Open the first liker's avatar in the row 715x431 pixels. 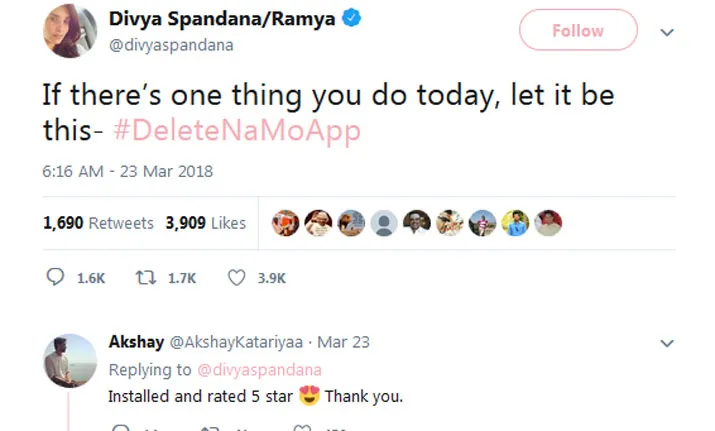point(287,223)
